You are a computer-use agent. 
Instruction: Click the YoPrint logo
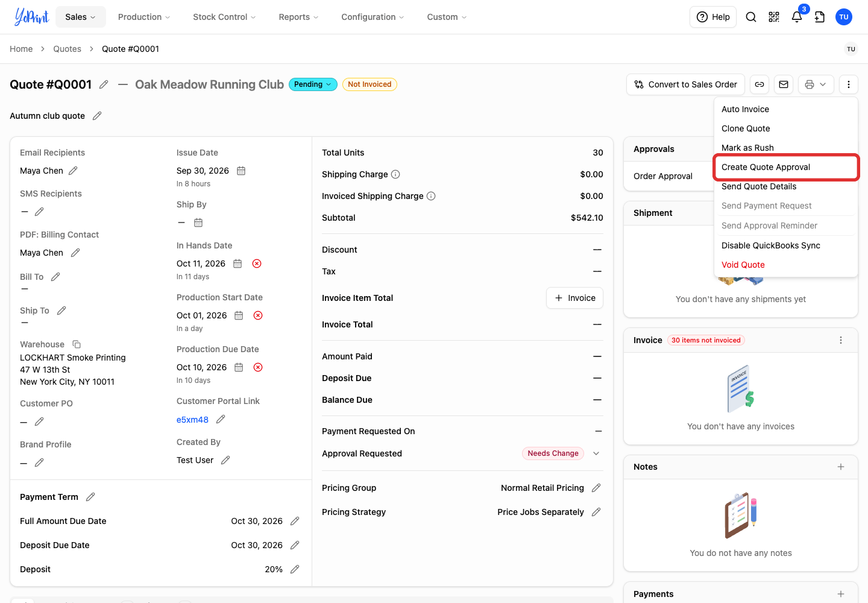coord(31,17)
